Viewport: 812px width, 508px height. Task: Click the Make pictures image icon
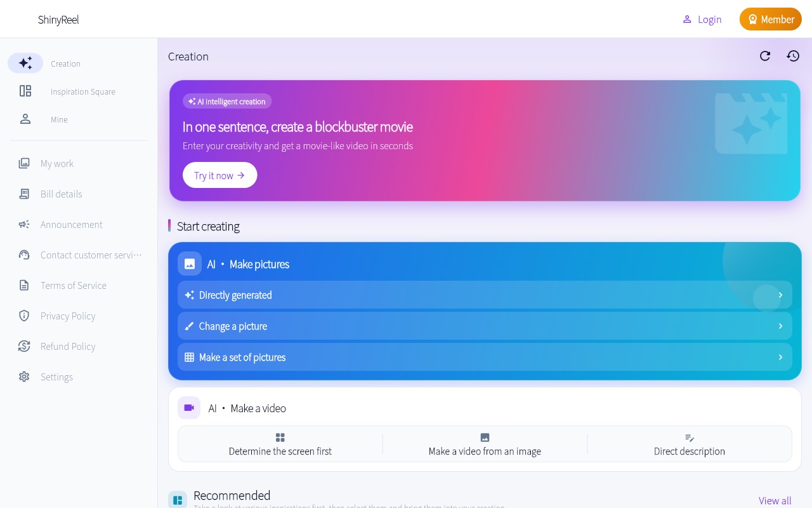(190, 264)
